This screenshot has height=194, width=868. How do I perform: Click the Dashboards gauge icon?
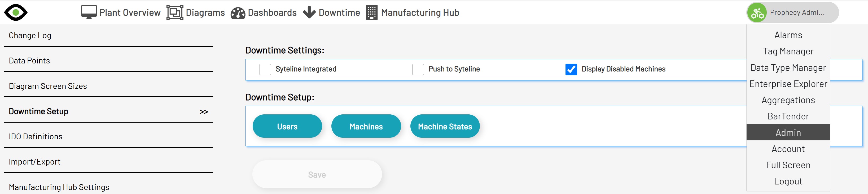pyautogui.click(x=238, y=13)
